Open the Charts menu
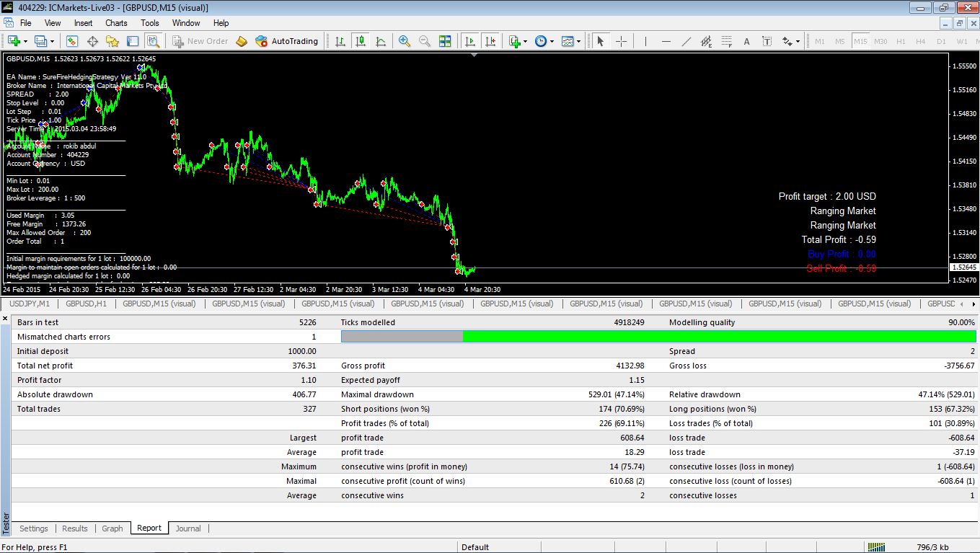 coord(116,23)
